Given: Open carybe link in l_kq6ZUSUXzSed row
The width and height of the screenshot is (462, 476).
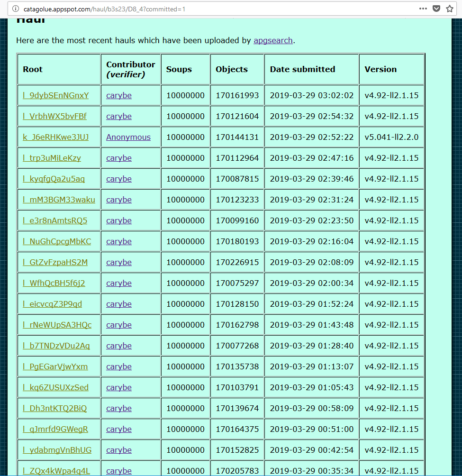Looking at the screenshot, I should pos(119,388).
